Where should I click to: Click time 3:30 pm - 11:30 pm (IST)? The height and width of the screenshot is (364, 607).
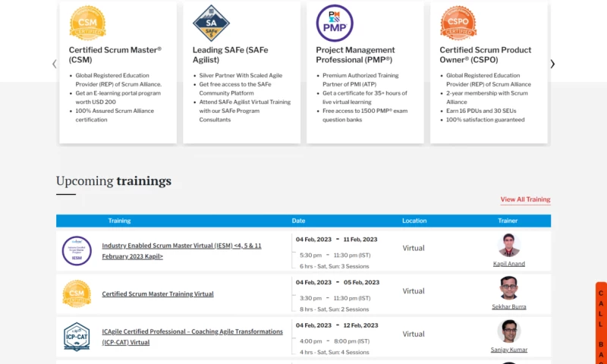[335, 298]
